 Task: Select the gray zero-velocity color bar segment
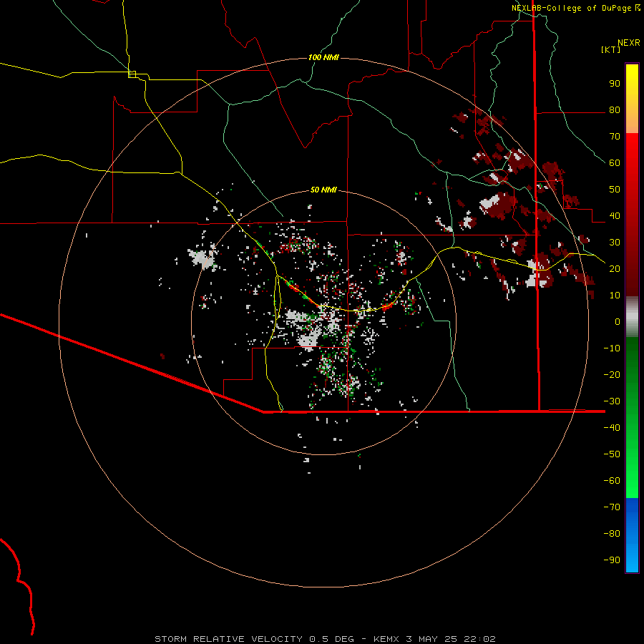[632, 317]
